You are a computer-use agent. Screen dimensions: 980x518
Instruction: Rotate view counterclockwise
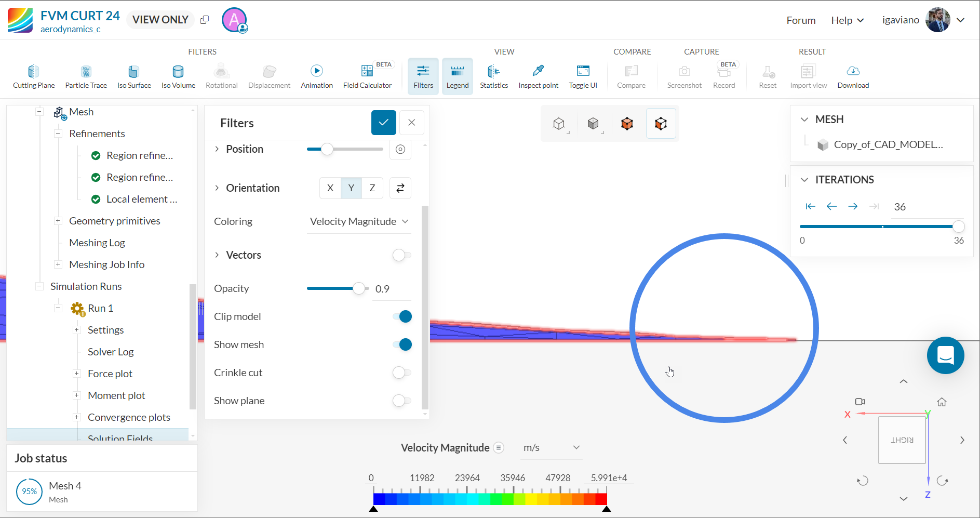coord(863,481)
